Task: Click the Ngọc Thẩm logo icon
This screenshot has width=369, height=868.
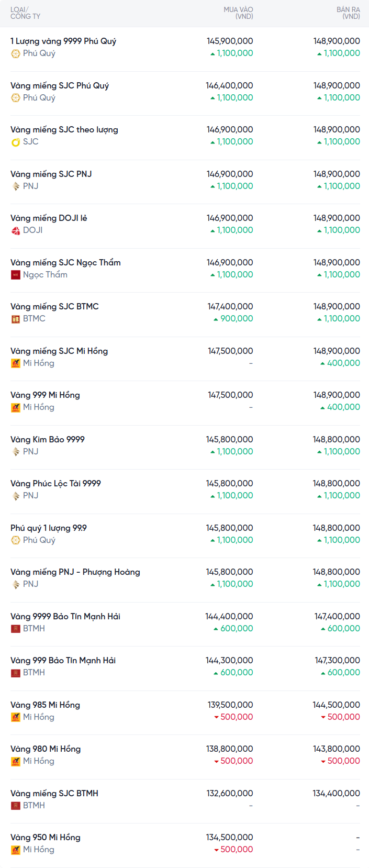Action: pos(16,275)
